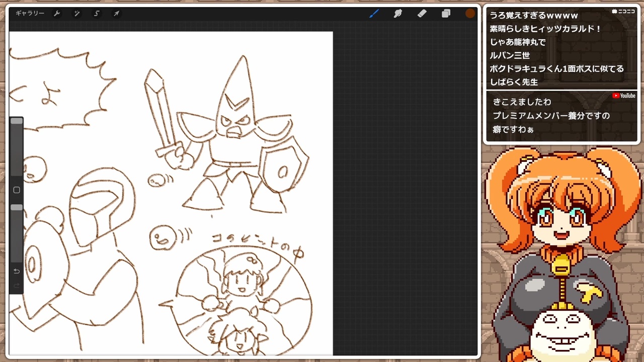
Task: Select the Smudge tool
Action: 398,14
